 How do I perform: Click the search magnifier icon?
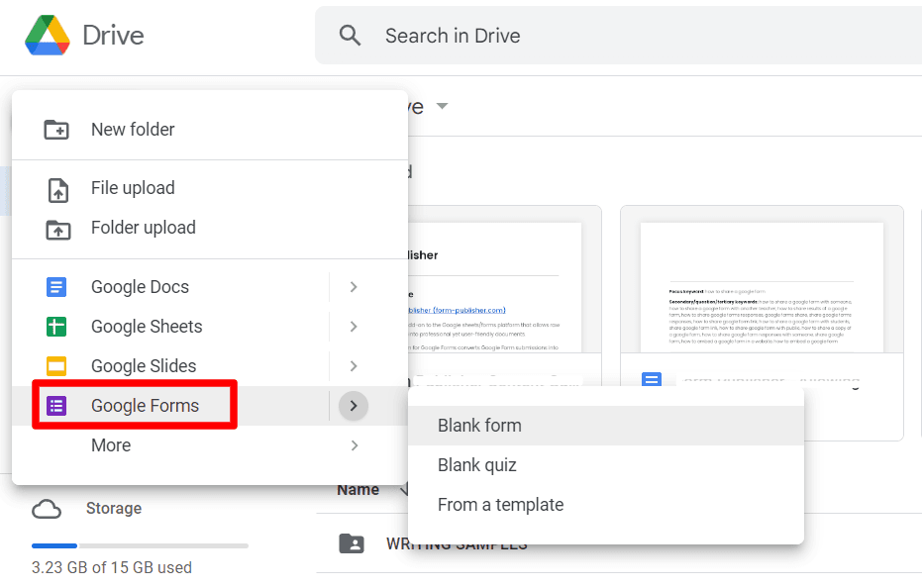click(x=350, y=36)
